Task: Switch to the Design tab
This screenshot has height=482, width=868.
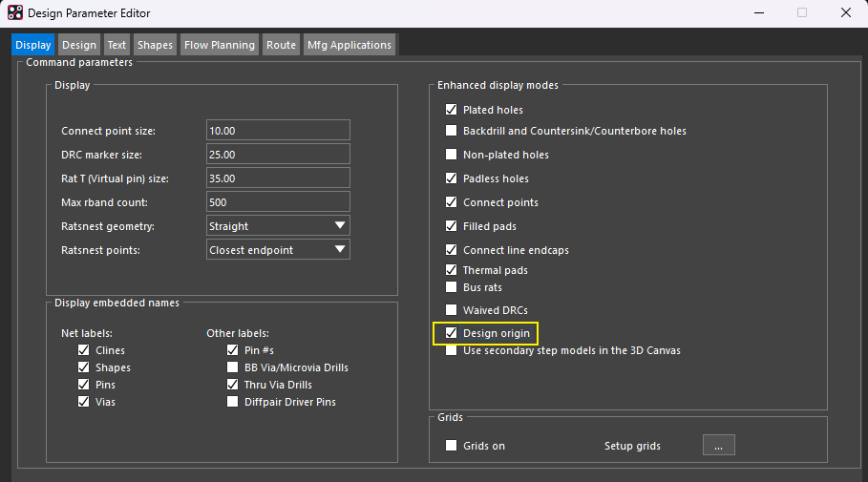Action: 79,45
